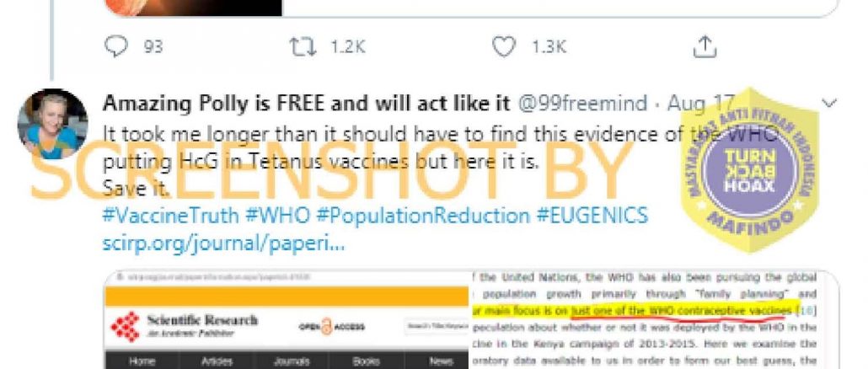This screenshot has width=868, height=369.
Task: Like the tweet with heart icon
Action: (504, 46)
